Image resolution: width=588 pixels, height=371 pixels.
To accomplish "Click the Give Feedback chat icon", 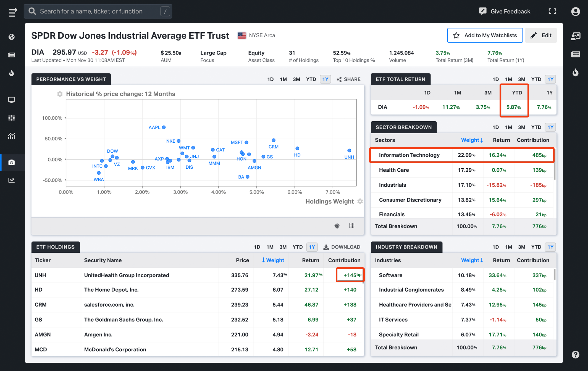I will point(483,11).
